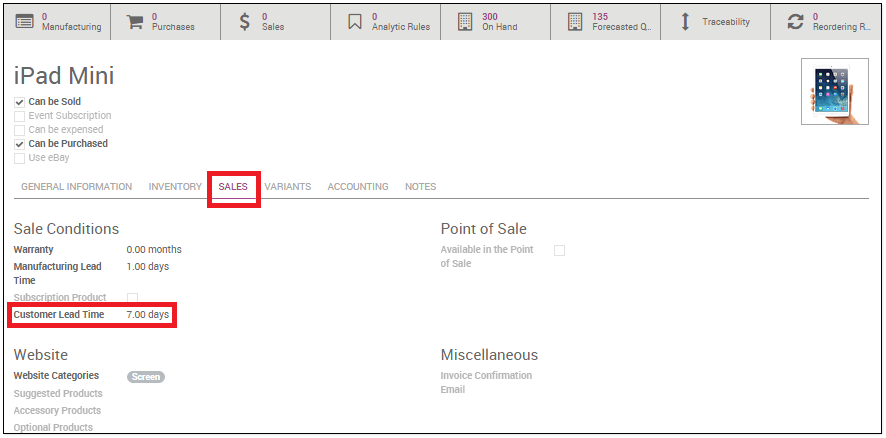The image size is (886, 438).
Task: Click the Point of Sale heading
Action: point(484,229)
